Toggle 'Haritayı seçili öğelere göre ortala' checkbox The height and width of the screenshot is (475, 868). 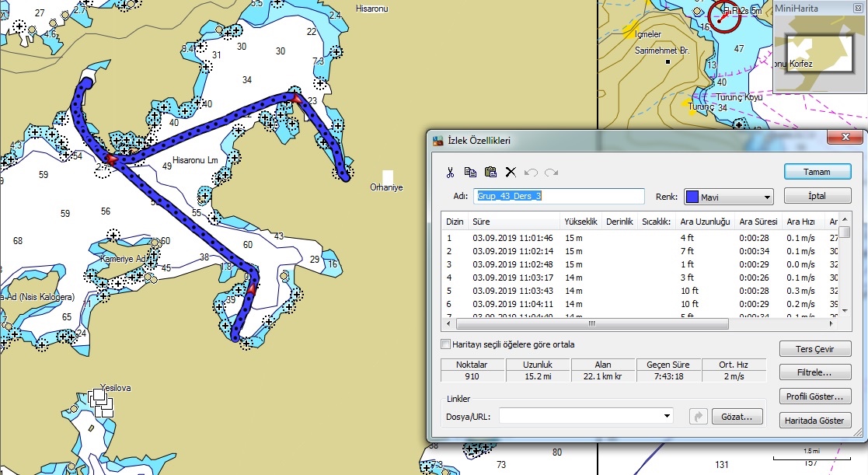pyautogui.click(x=445, y=344)
